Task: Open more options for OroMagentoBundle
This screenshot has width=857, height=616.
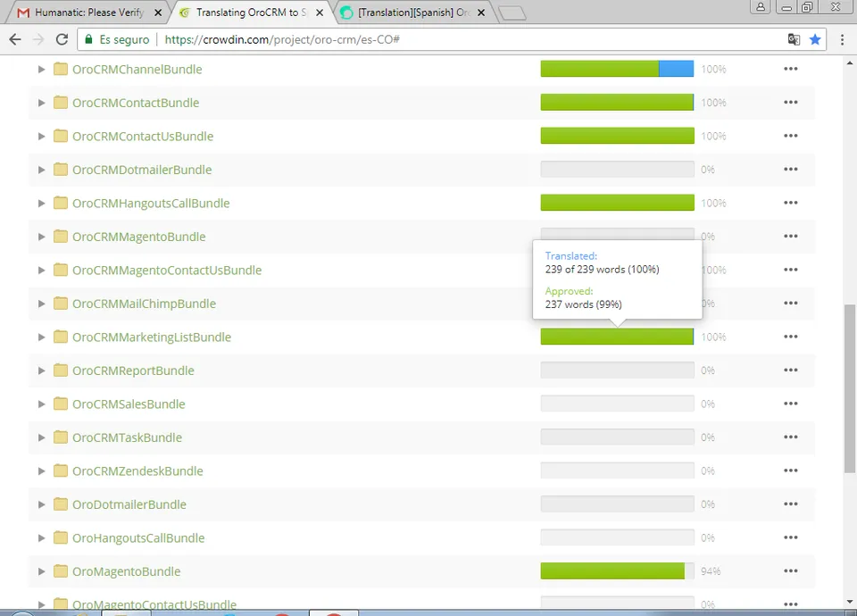Action: tap(790, 571)
